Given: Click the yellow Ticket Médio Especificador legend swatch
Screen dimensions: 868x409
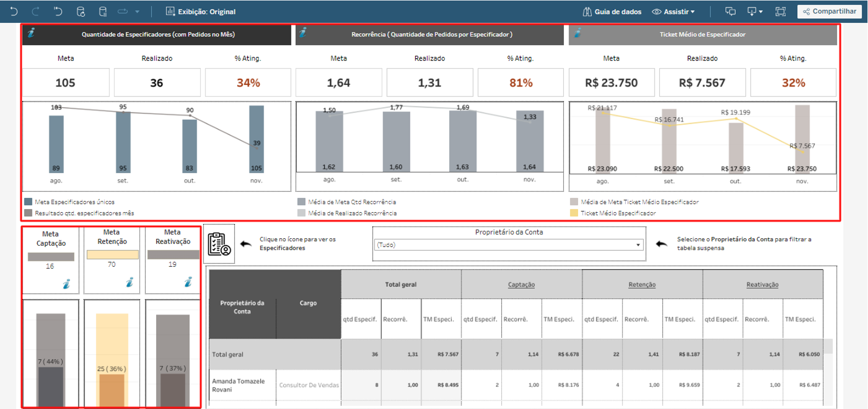Looking at the screenshot, I should (574, 213).
